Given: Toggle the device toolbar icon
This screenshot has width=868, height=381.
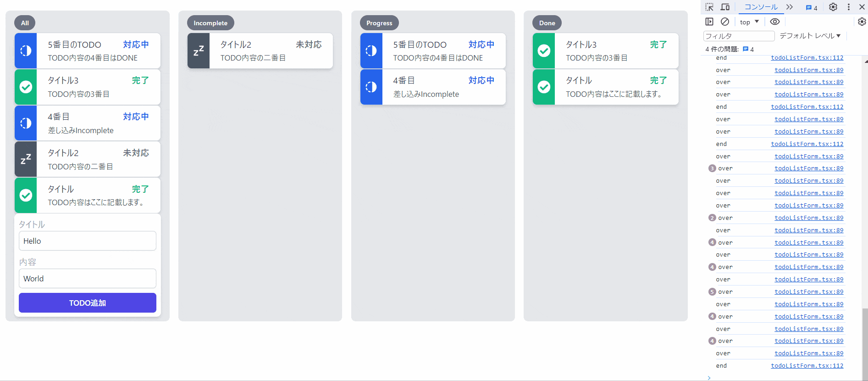Looking at the screenshot, I should (x=725, y=7).
